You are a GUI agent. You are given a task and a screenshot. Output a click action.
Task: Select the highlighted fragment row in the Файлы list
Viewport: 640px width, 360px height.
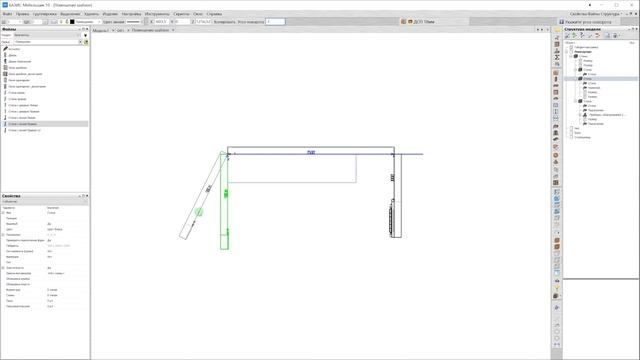click(45, 124)
